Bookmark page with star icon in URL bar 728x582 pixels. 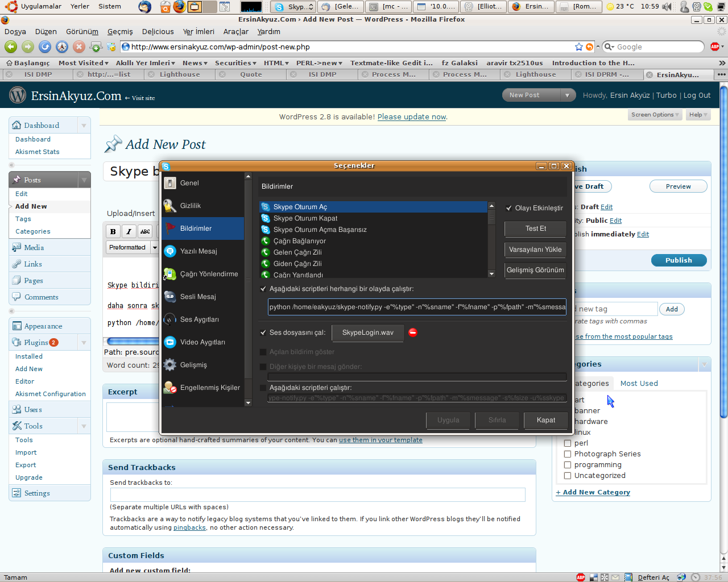click(579, 47)
